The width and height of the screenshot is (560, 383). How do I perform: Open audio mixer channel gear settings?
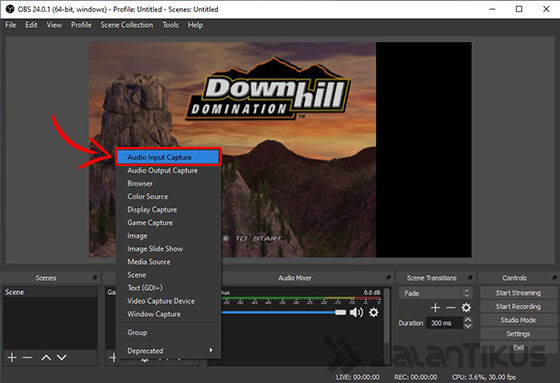coord(374,313)
